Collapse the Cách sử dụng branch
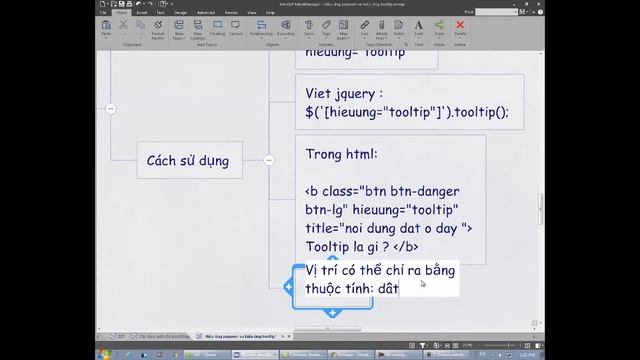Image resolution: width=640 pixels, height=360 pixels. (x=269, y=160)
